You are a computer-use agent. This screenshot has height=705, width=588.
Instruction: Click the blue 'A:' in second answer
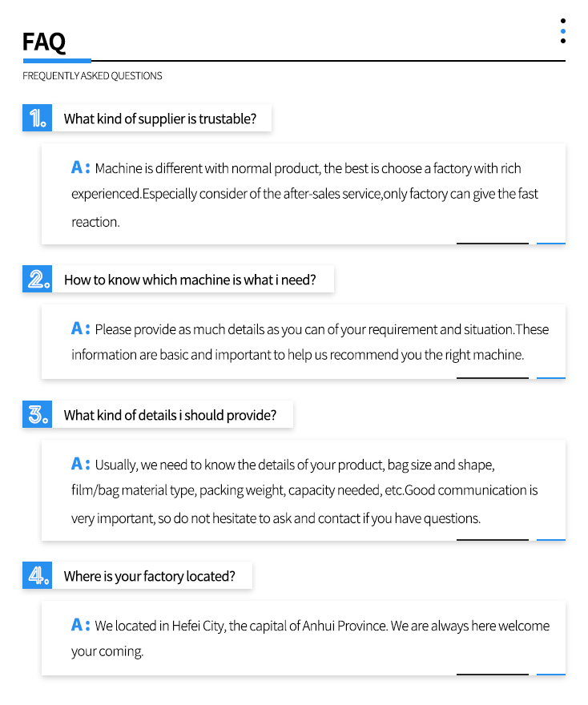(80, 328)
